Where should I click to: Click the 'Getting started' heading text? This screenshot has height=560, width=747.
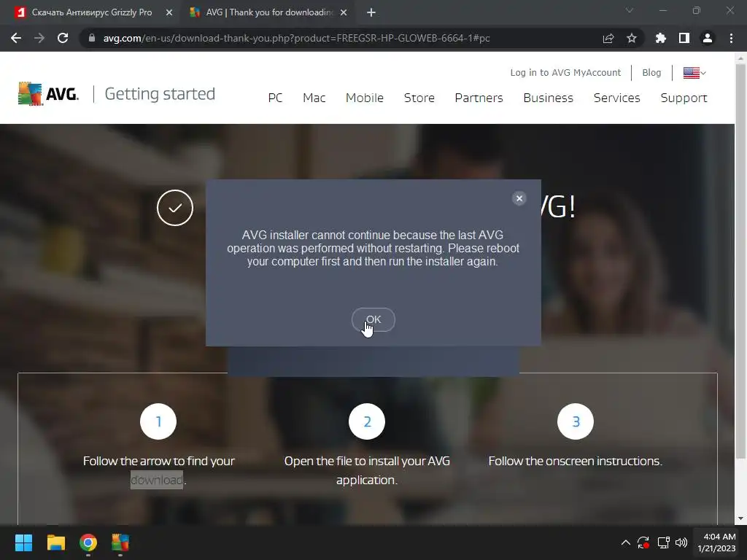[x=160, y=94]
